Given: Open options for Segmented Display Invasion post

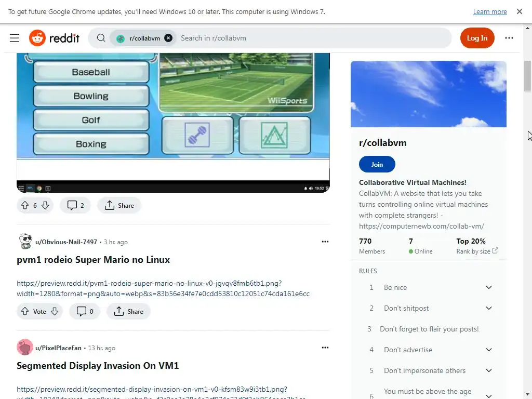Looking at the screenshot, I should 325,348.
